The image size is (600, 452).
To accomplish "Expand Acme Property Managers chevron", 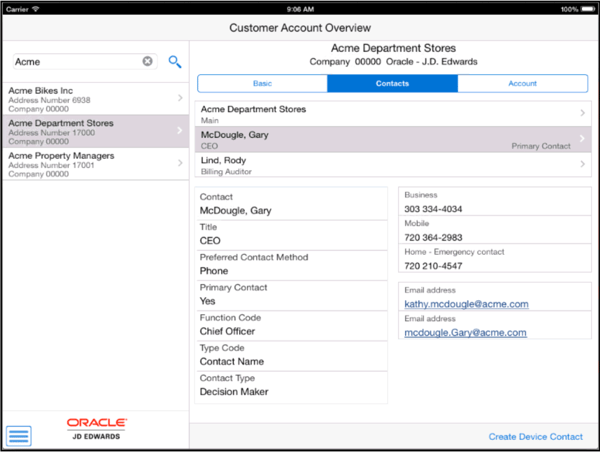I will (180, 163).
